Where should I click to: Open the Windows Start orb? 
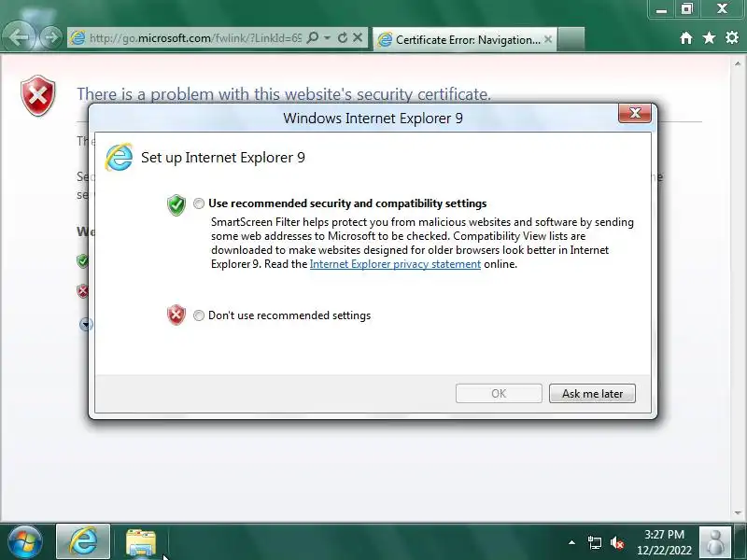25,542
